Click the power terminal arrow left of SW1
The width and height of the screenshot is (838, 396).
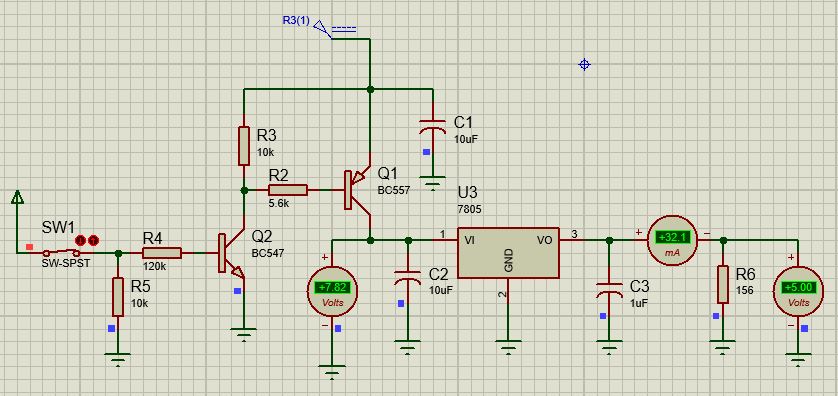point(17,197)
